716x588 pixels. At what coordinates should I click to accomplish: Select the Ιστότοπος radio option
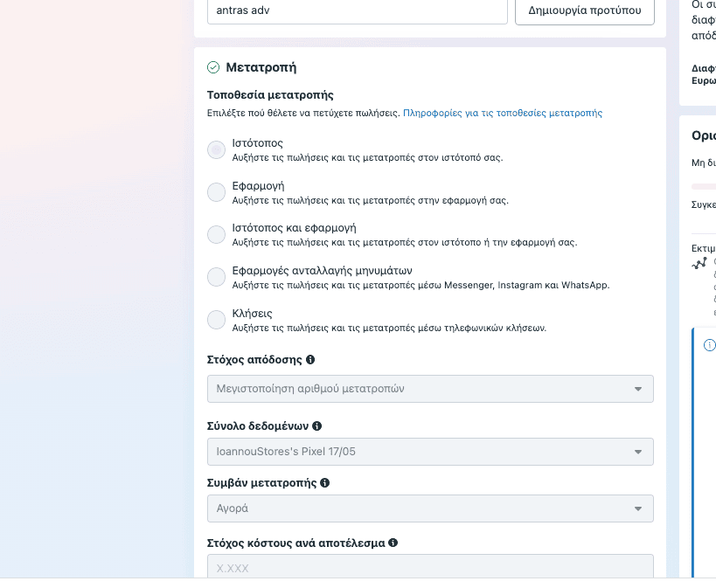[x=216, y=150]
